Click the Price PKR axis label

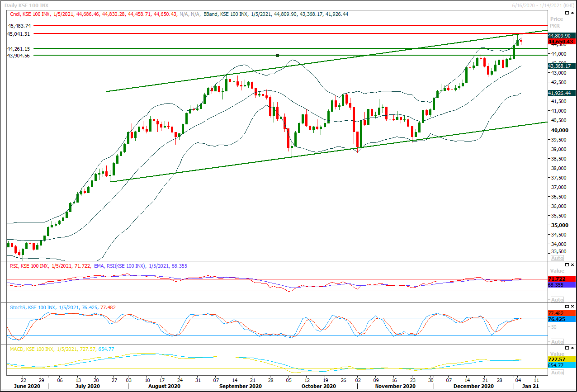click(557, 23)
